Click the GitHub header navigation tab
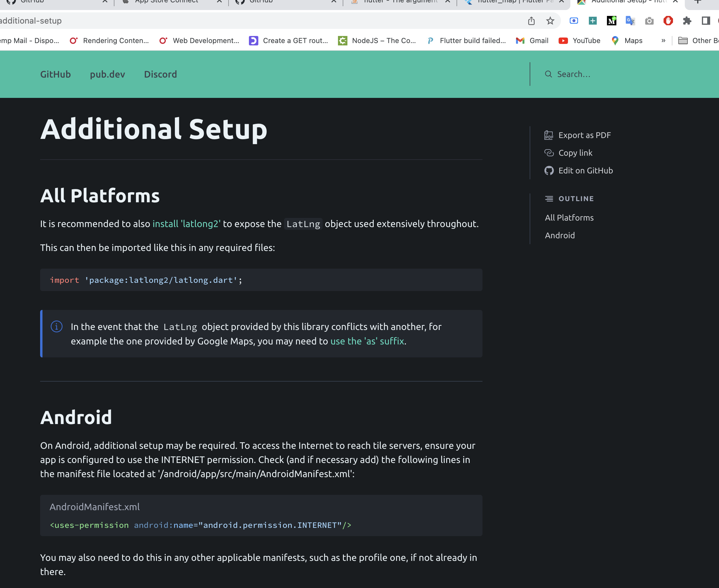 click(55, 74)
